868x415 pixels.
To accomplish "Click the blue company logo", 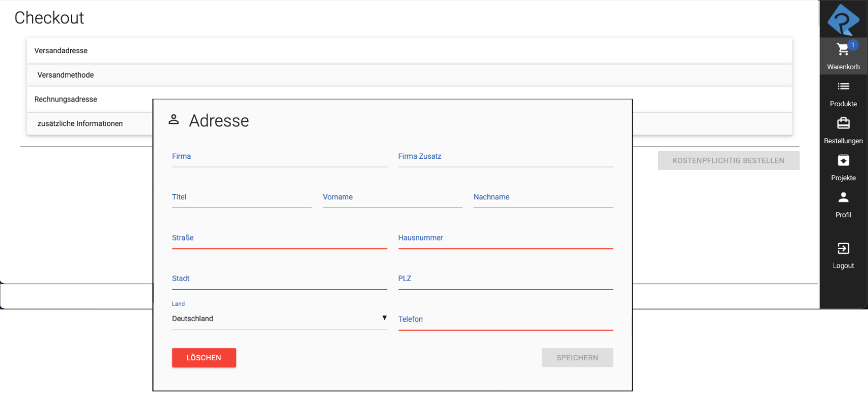I will coord(842,20).
